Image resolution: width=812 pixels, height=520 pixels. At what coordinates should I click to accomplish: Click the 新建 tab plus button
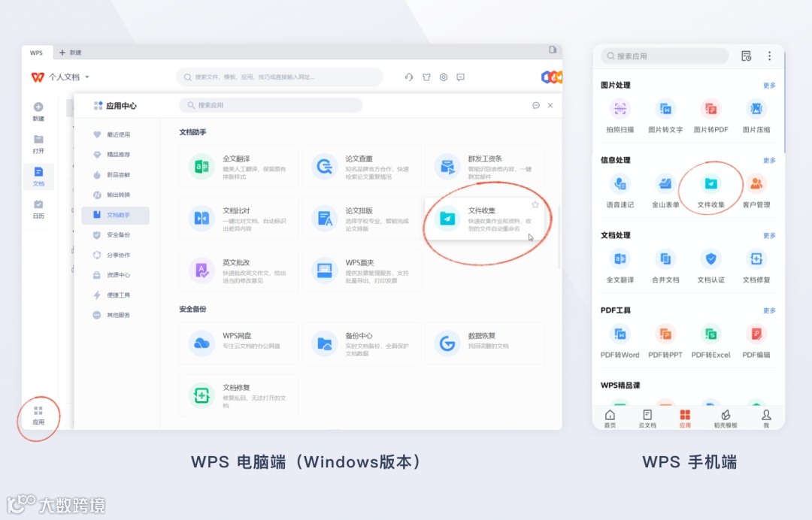pos(62,53)
